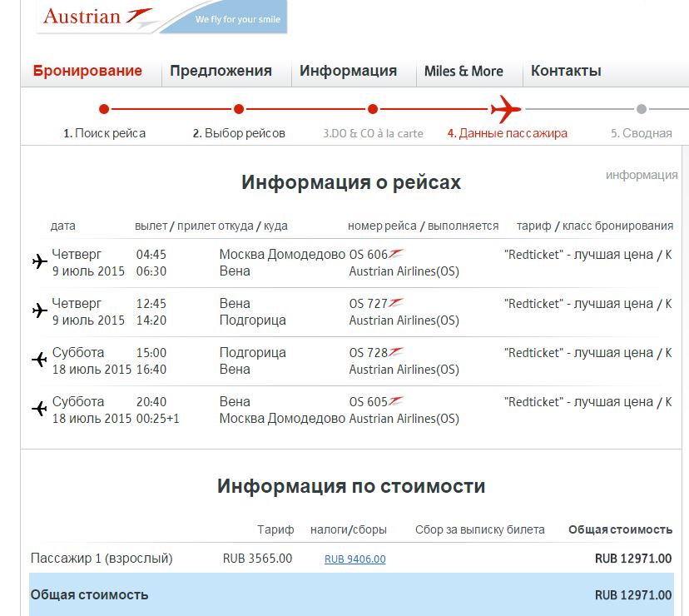Click the return plane icon for OS 605

pos(40,409)
